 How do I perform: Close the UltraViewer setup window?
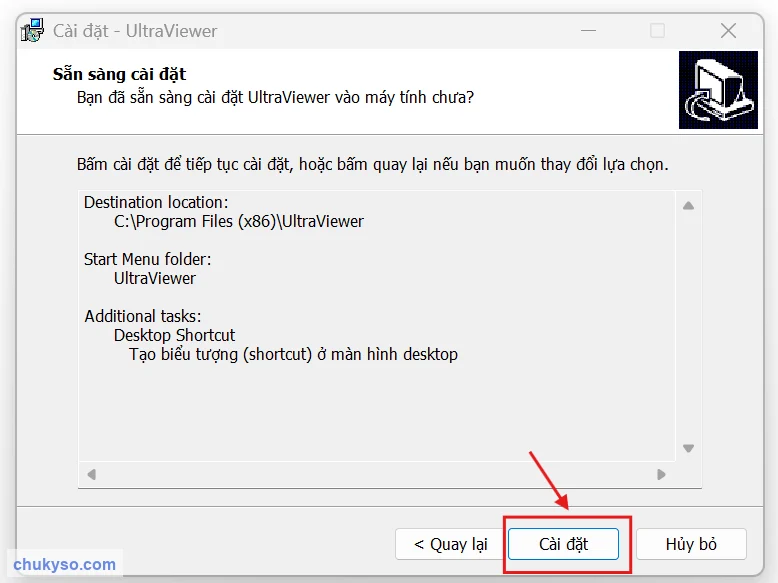(728, 31)
